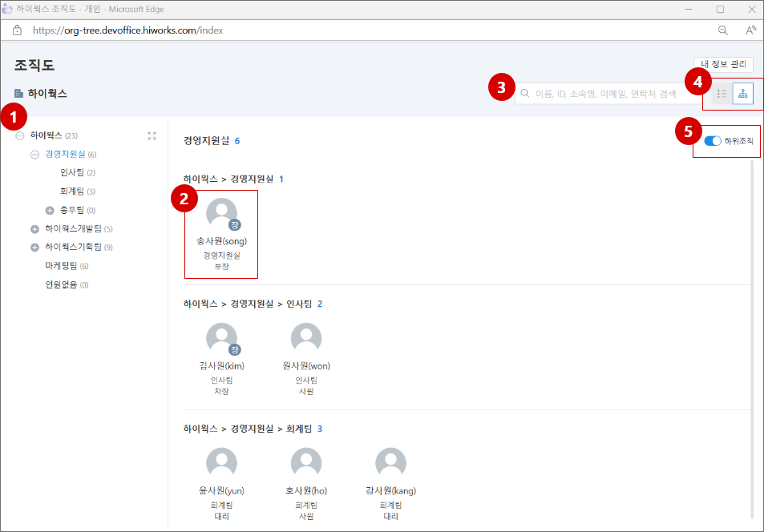Image resolution: width=764 pixels, height=532 pixels.
Task: Click the browser zoom magnifier icon
Action: (x=722, y=30)
